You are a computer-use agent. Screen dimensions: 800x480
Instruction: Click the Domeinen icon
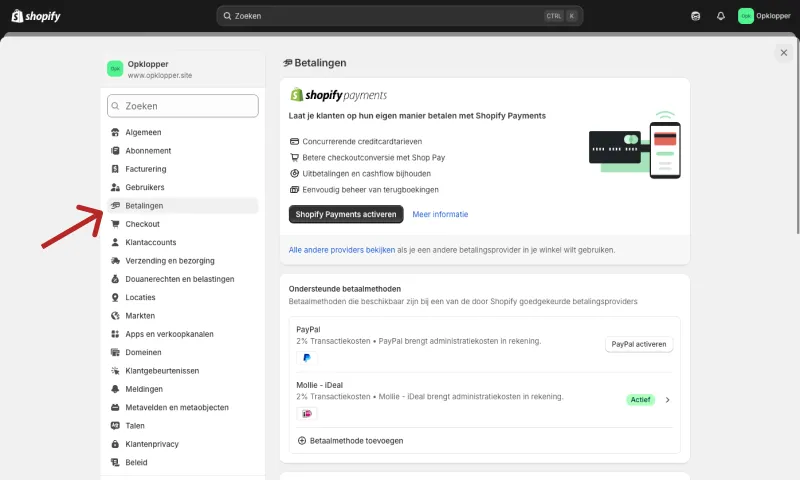(x=115, y=352)
